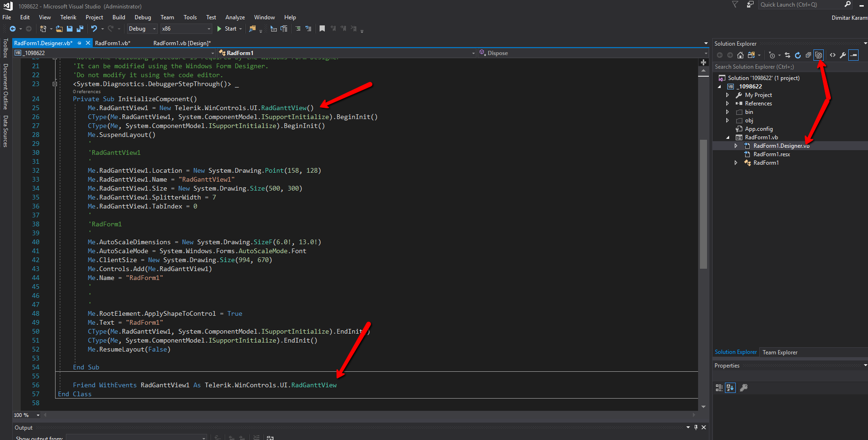Screen dimensions: 868x440
Task: Click the Solution Explorer Home icon
Action: pos(740,55)
